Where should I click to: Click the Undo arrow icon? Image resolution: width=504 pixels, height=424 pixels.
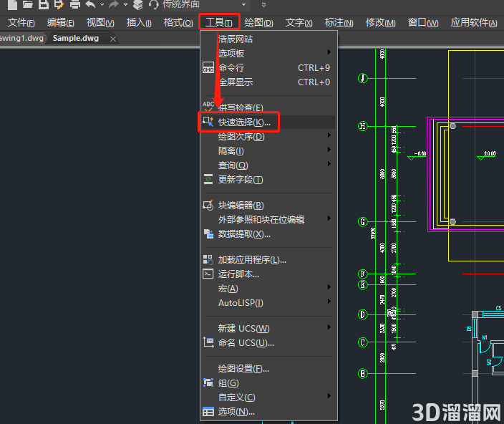pyautogui.click(x=91, y=4)
